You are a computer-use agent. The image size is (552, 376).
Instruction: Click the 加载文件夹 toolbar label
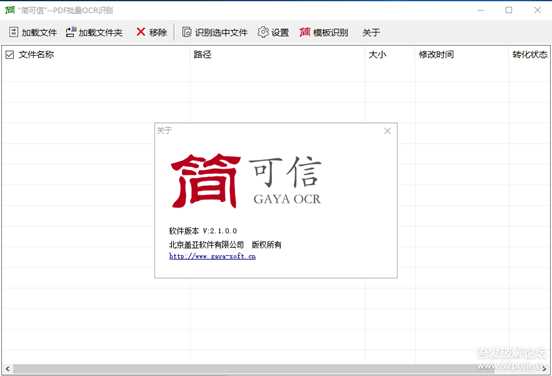101,32
